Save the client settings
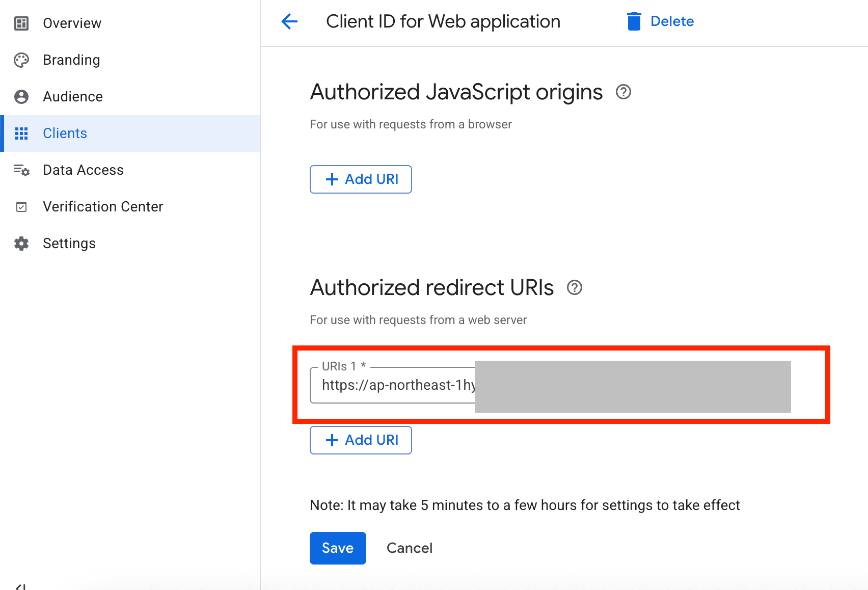Screen dimensions: 868x590 pos(338,548)
